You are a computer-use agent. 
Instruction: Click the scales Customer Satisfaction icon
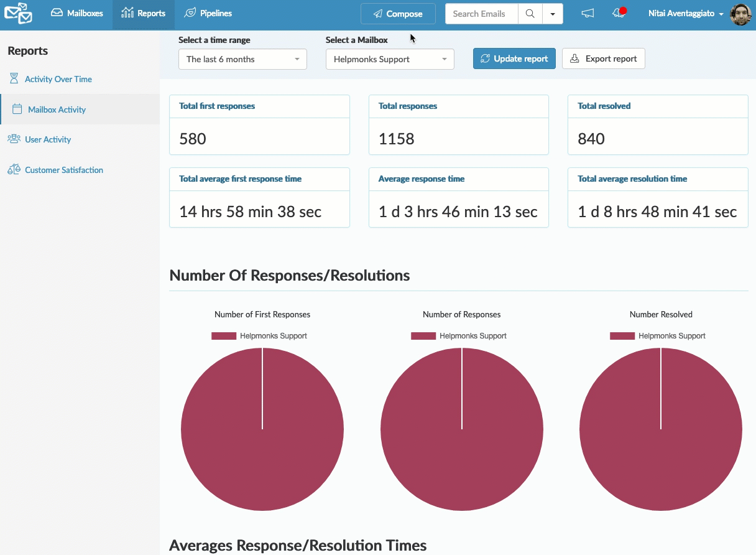pos(14,170)
